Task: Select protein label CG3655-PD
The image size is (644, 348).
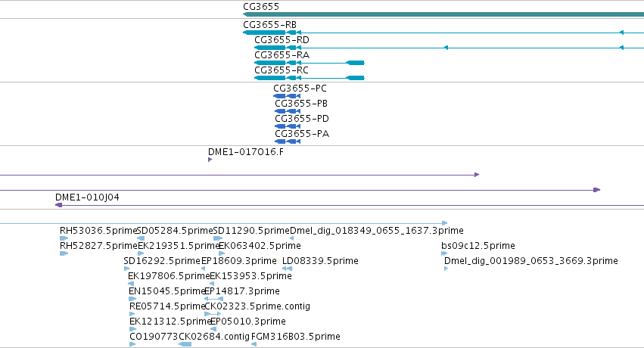Action: (302, 119)
